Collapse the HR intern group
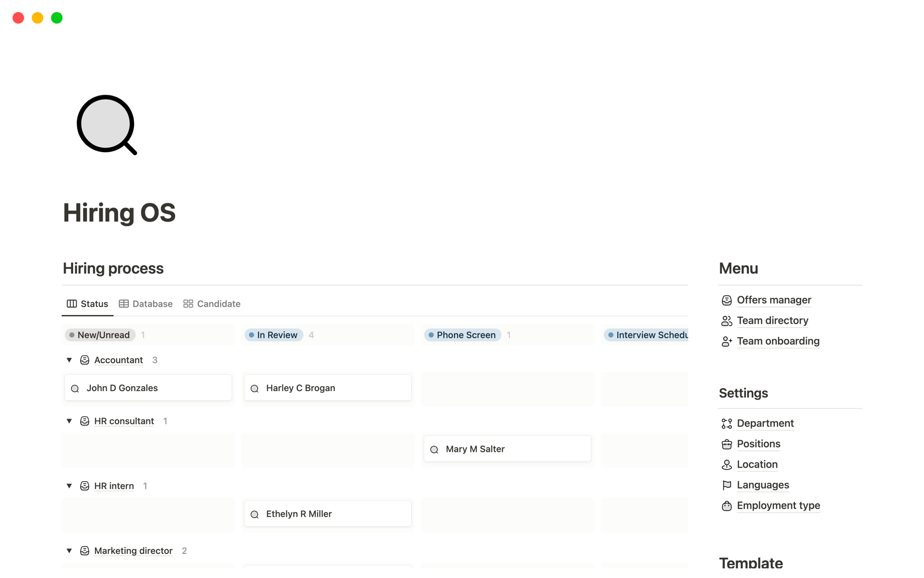Screen dimensions: 924x578 [x=69, y=486]
